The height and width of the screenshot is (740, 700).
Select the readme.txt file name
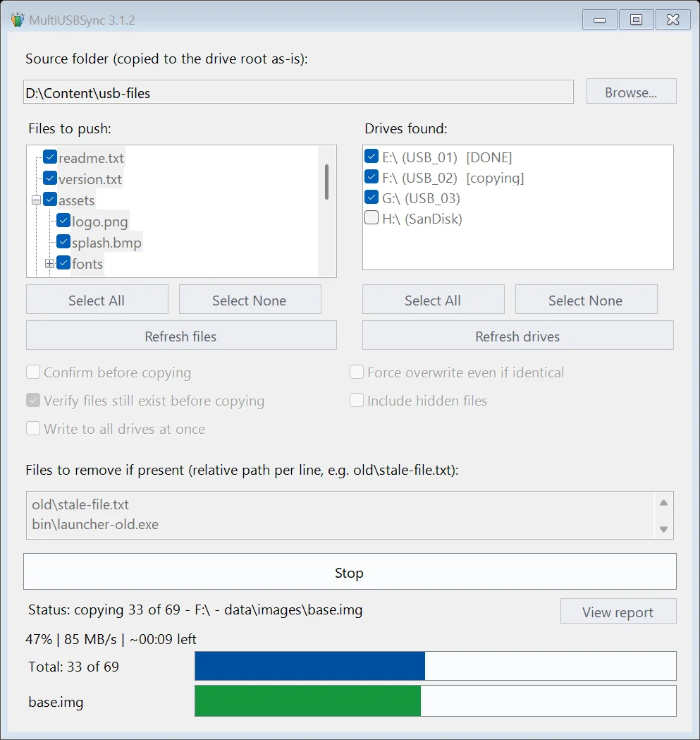[91, 158]
